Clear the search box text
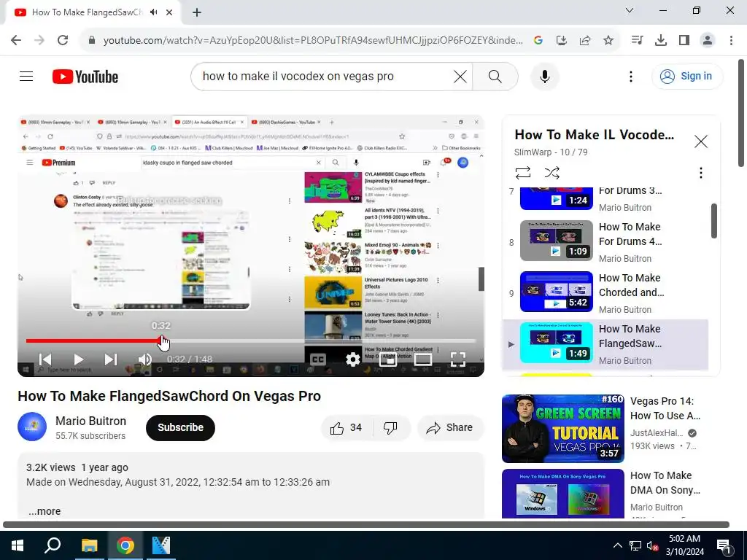747x560 pixels. coord(460,76)
